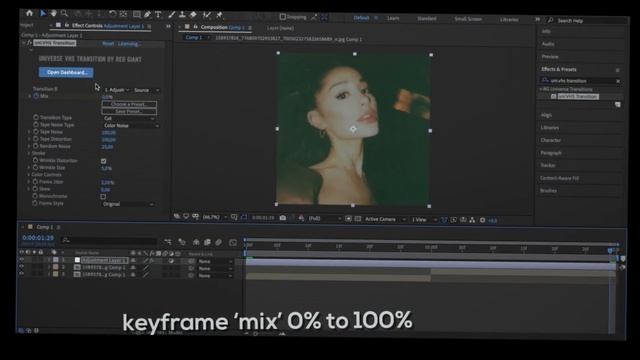Switch to the Small Screen workspace
This screenshot has height=360, width=640.
468,19
